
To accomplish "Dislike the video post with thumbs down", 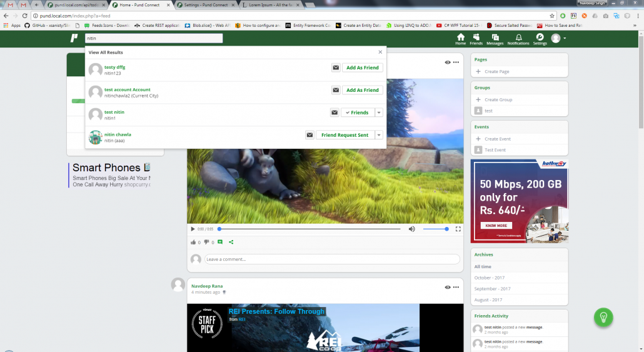I will tap(206, 242).
